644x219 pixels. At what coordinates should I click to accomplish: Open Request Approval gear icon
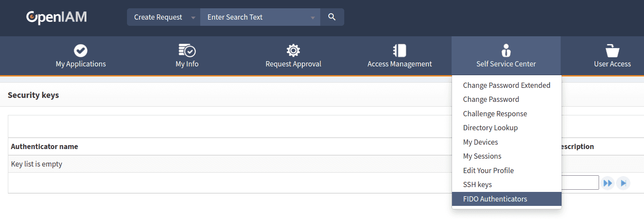pos(293,51)
